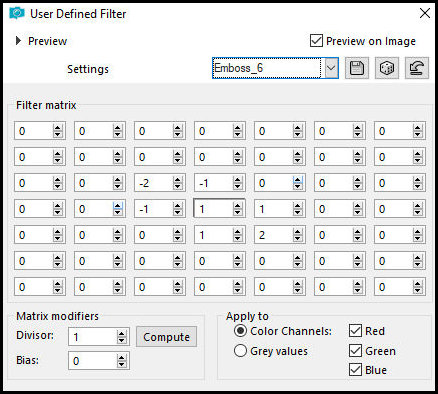Image resolution: width=438 pixels, height=394 pixels.
Task: Decrease the -2 matrix cell spinner
Action: [x=177, y=187]
